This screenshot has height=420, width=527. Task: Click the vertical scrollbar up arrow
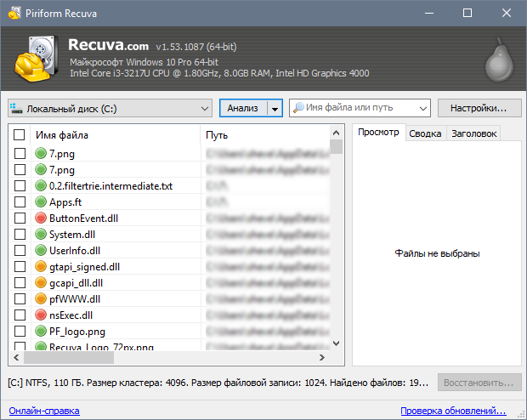pos(336,133)
